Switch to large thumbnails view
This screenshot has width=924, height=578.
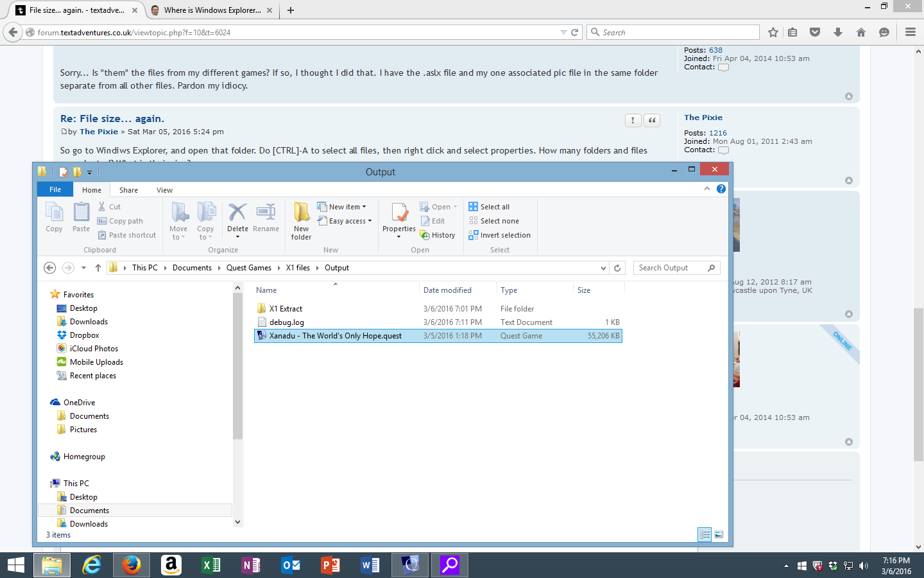tap(719, 534)
